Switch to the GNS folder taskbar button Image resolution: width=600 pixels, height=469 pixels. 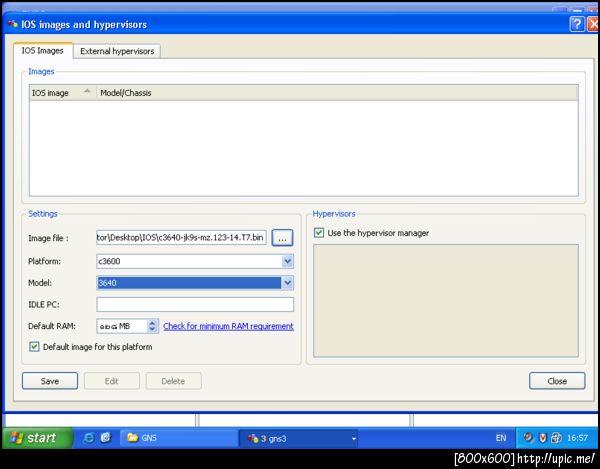click(x=178, y=438)
